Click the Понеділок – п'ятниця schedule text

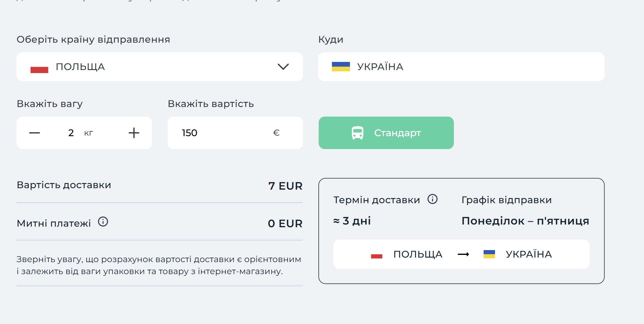[525, 221]
